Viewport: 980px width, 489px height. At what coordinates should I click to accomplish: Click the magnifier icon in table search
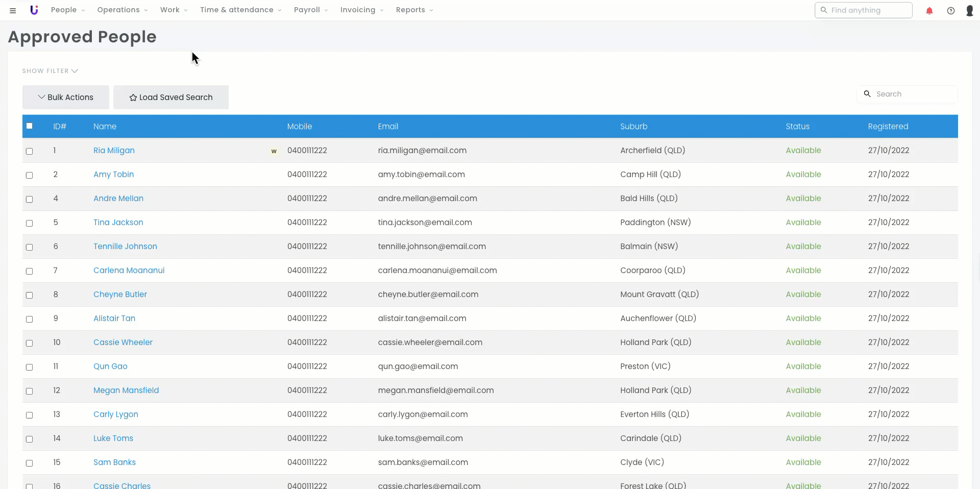coord(867,94)
